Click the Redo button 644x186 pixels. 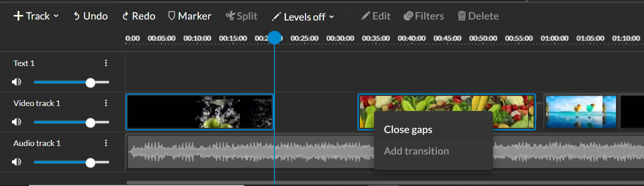pos(138,16)
